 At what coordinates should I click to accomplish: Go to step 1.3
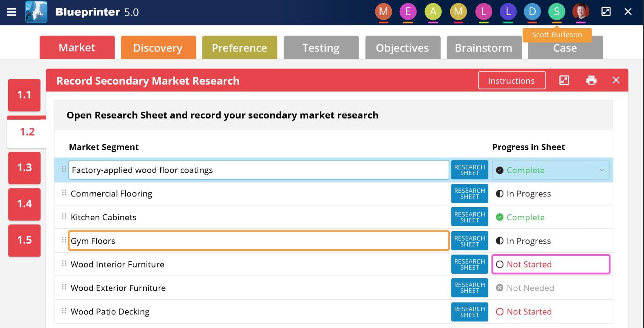click(x=24, y=167)
